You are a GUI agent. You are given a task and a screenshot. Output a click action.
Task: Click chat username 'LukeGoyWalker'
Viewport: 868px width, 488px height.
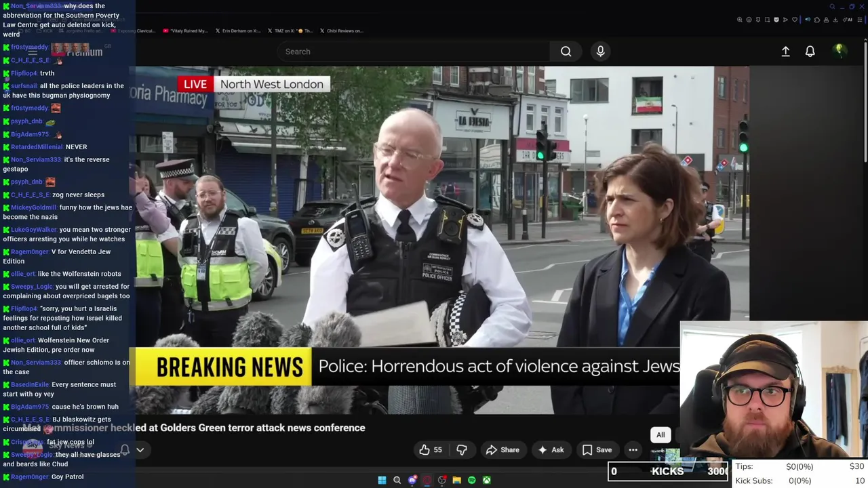tap(34, 230)
